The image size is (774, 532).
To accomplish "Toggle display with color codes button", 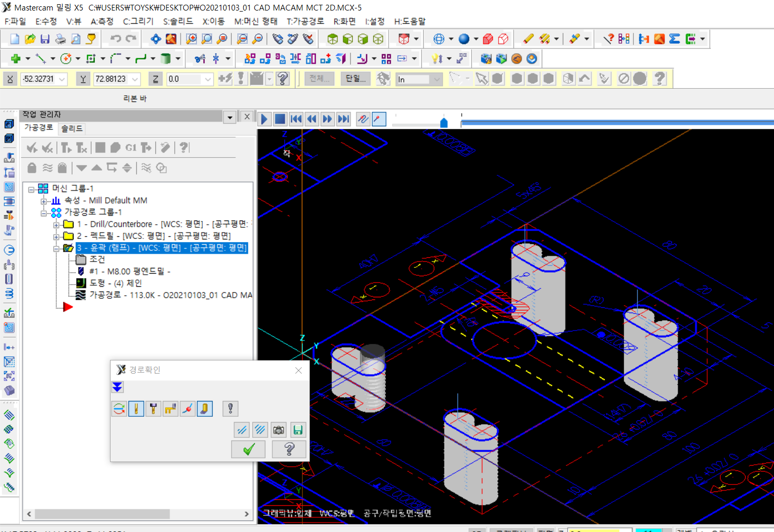I will click(x=119, y=408).
